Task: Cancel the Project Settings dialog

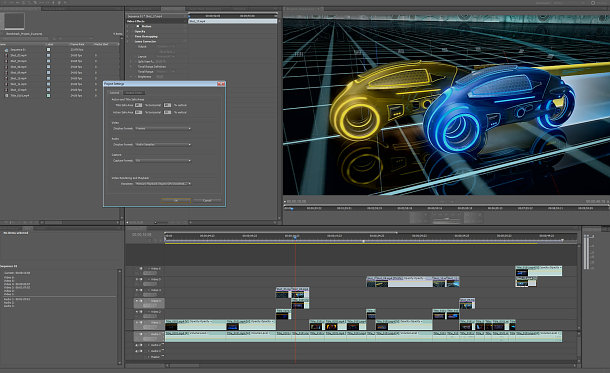Action: [207, 200]
